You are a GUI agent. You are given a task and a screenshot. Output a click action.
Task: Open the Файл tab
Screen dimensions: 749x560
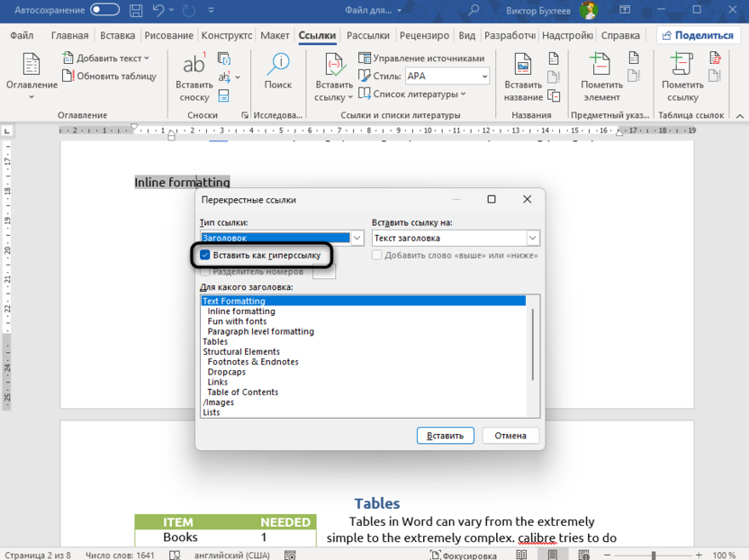(x=22, y=35)
